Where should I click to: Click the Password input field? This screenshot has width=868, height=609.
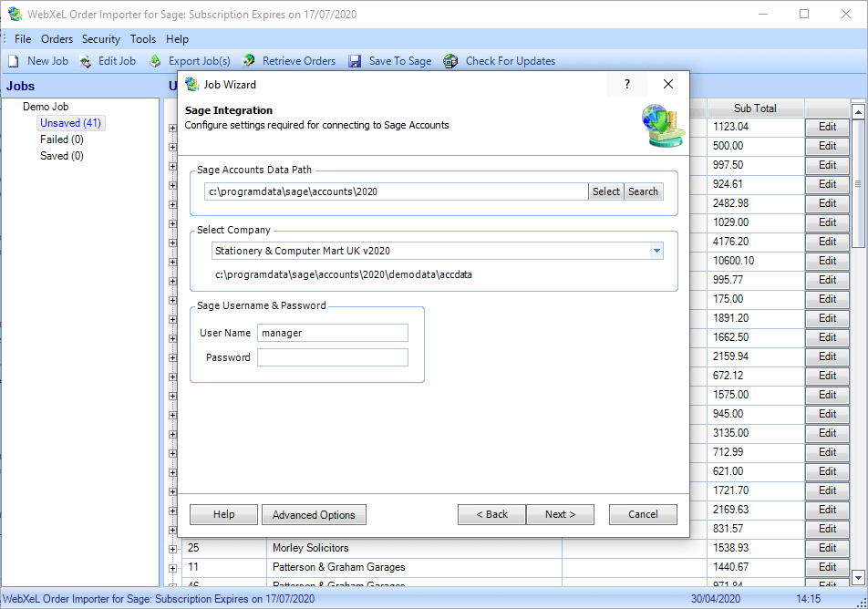333,357
